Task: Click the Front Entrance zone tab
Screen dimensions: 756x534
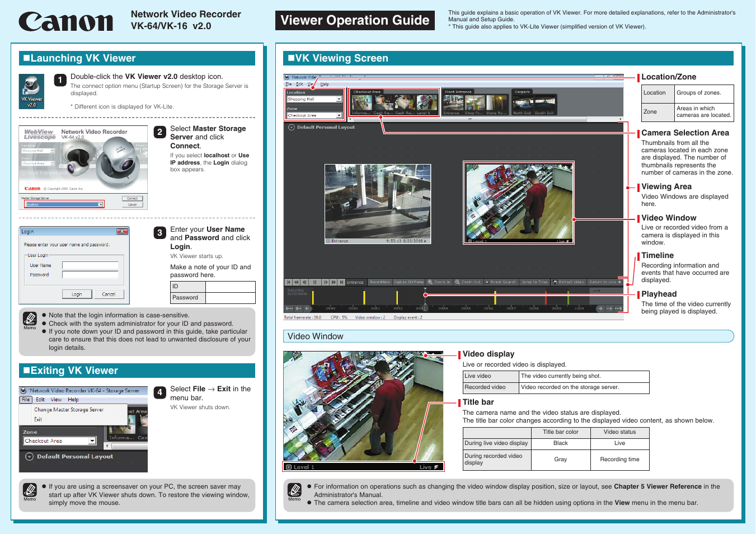Action: coord(458,92)
